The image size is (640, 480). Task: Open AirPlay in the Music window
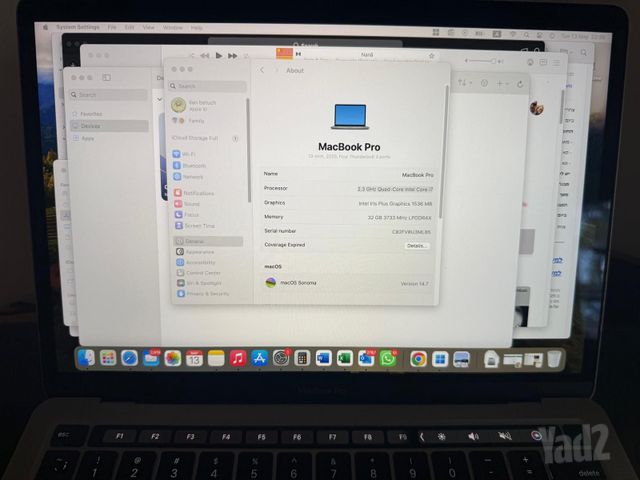[530, 62]
